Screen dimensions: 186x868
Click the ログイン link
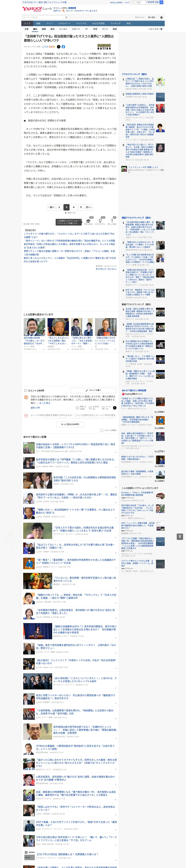point(57,11)
